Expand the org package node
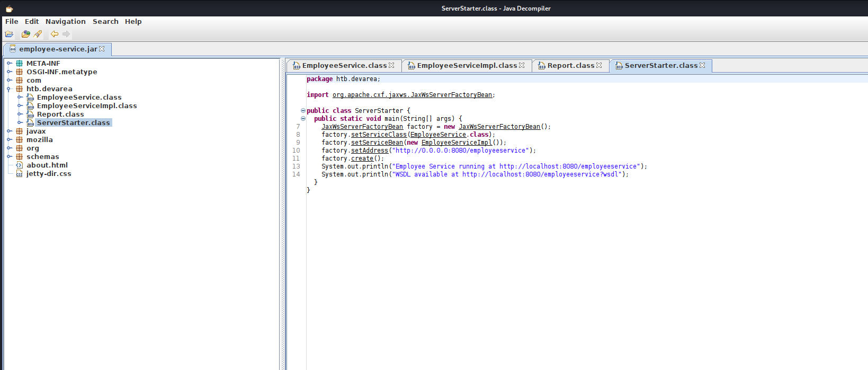The image size is (868, 370). pos(9,148)
